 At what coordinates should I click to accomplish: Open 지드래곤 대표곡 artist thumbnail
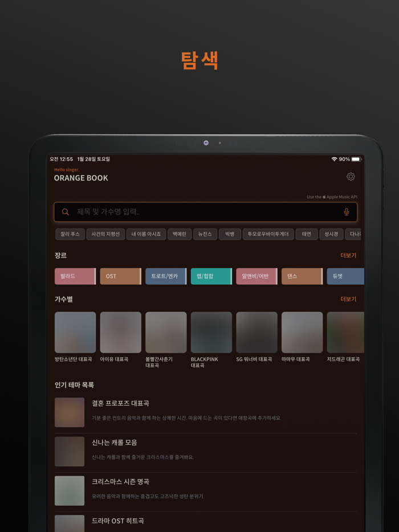(x=345, y=333)
